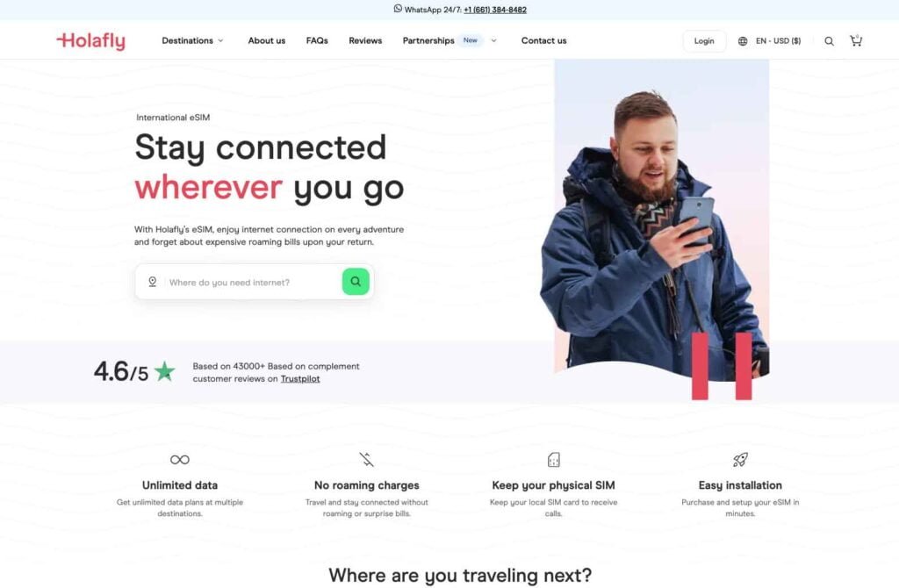Expand the Destinations dropdown menu
The image size is (899, 588).
(192, 40)
